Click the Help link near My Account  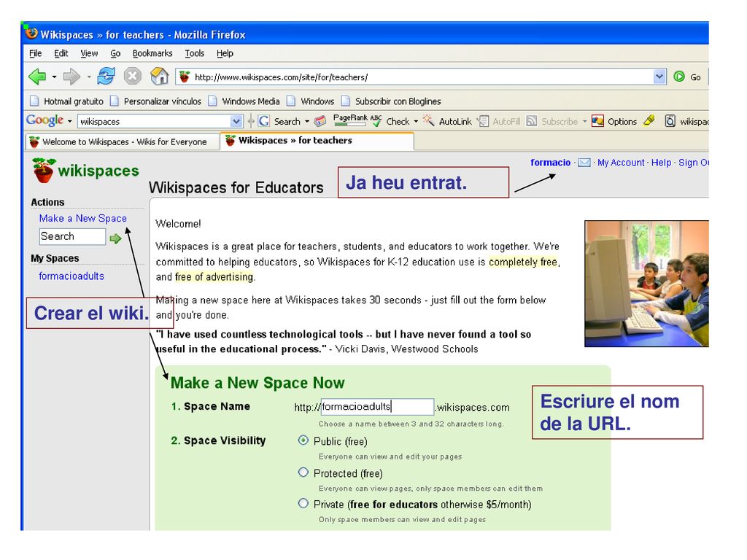click(661, 163)
